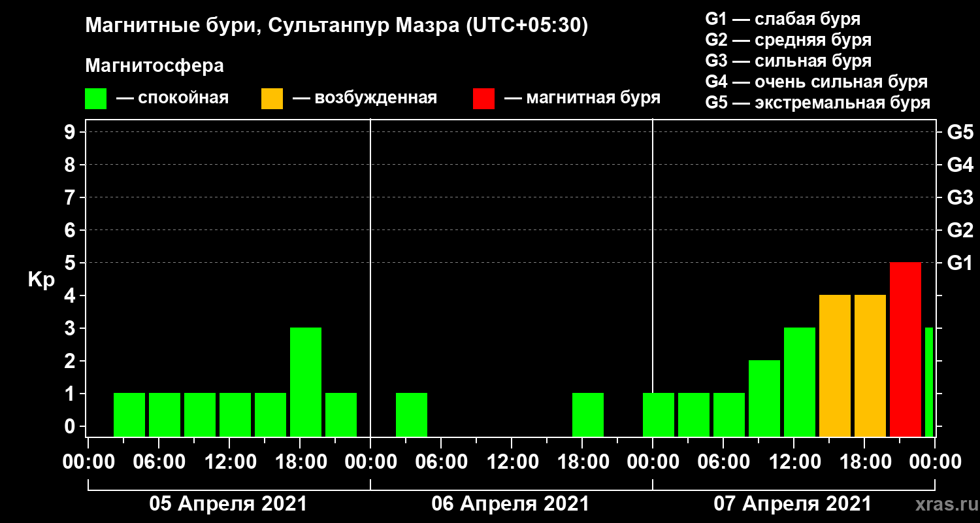980x523 pixels.
Task: Click the tall green Kp 3 bar on 05 April
Action: tap(306, 382)
